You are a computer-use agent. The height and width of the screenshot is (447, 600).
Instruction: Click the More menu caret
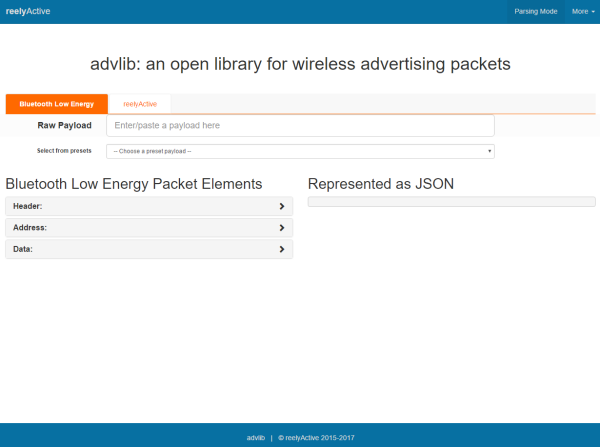point(593,12)
